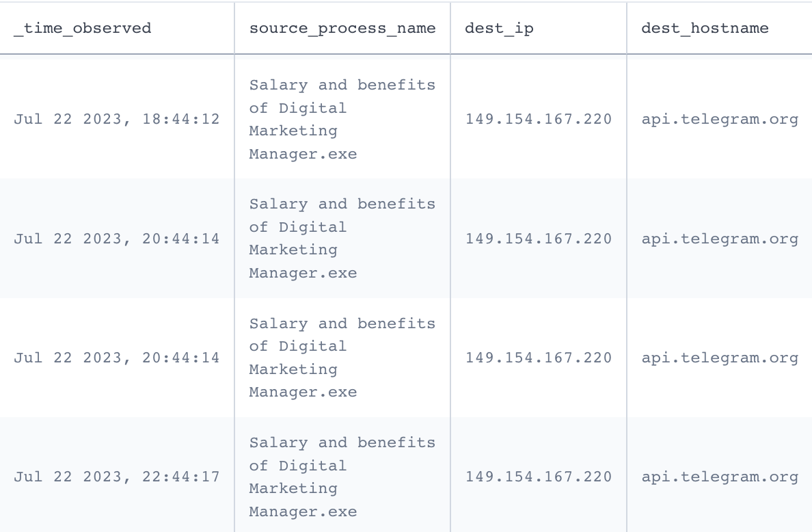This screenshot has width=812, height=532.
Task: Click the _time_observed column header
Action: coord(82,28)
